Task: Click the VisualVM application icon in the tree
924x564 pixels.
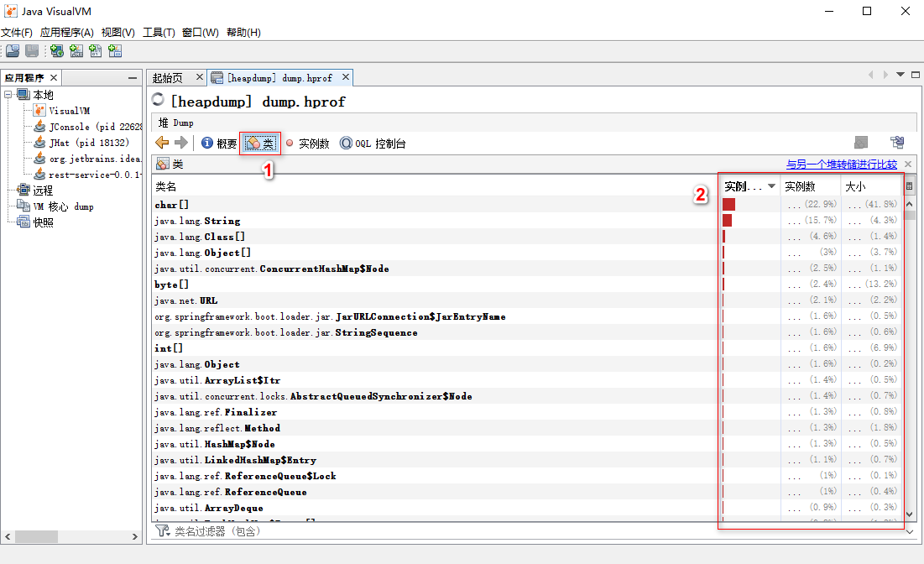Action: pos(39,110)
